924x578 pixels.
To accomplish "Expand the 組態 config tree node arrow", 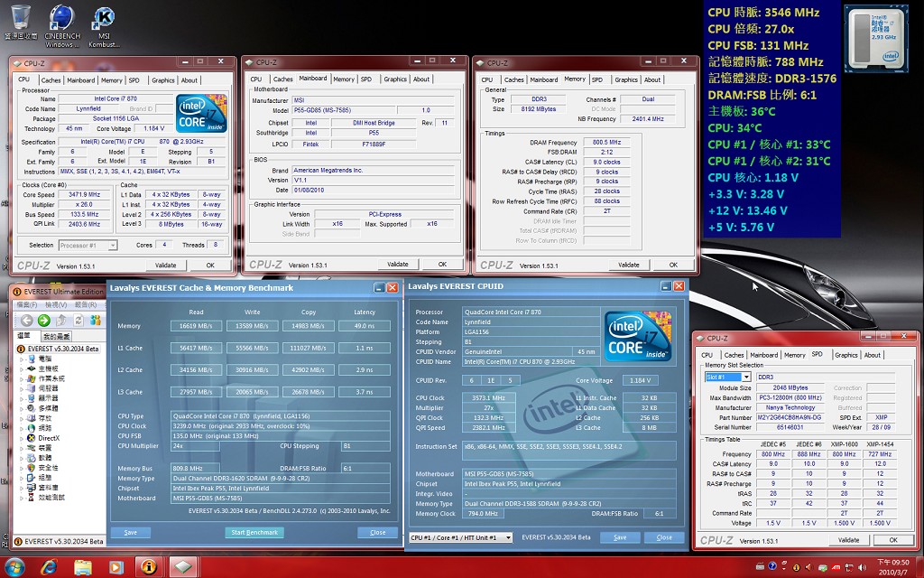I will click(x=23, y=478).
